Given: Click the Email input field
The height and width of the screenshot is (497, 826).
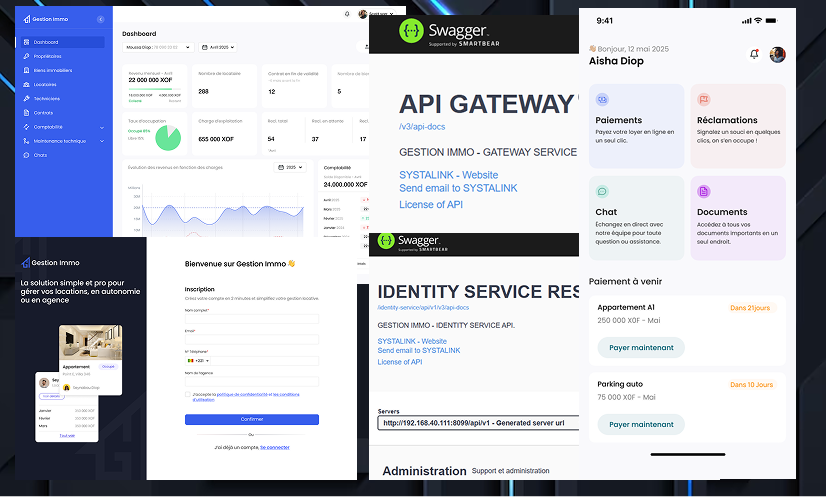Looking at the screenshot, I should coord(251,340).
